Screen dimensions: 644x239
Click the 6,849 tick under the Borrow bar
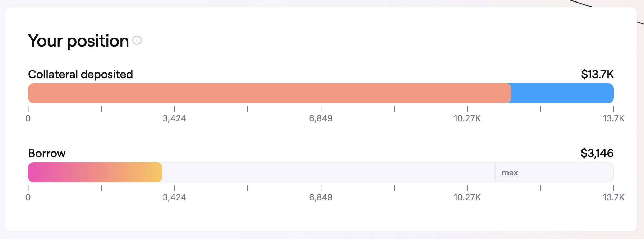[321, 197]
